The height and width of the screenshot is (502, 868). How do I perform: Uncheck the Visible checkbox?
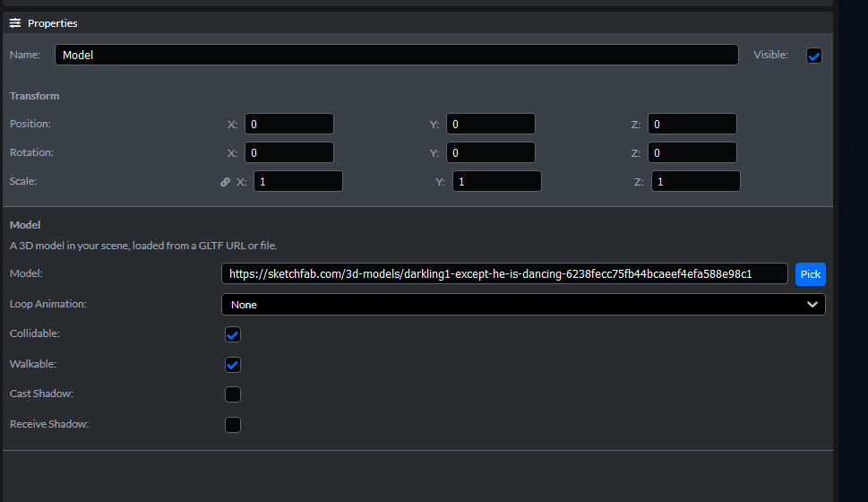pyautogui.click(x=813, y=56)
